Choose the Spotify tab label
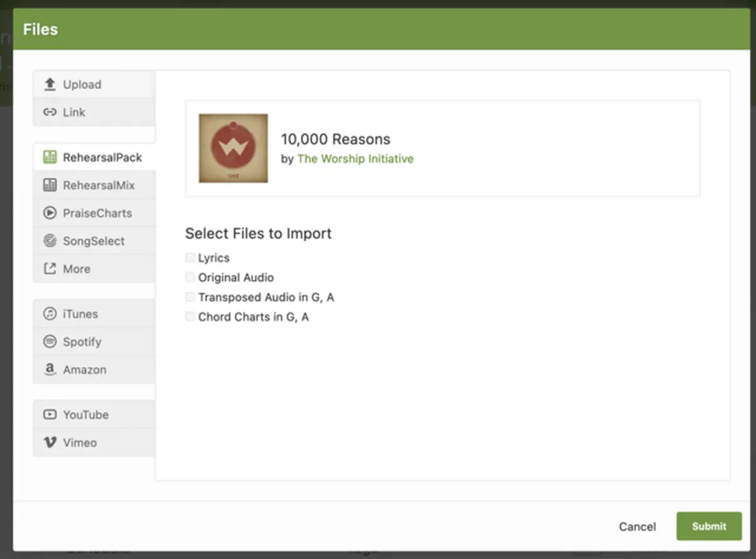Screen dimensions: 756x559 point(82,342)
